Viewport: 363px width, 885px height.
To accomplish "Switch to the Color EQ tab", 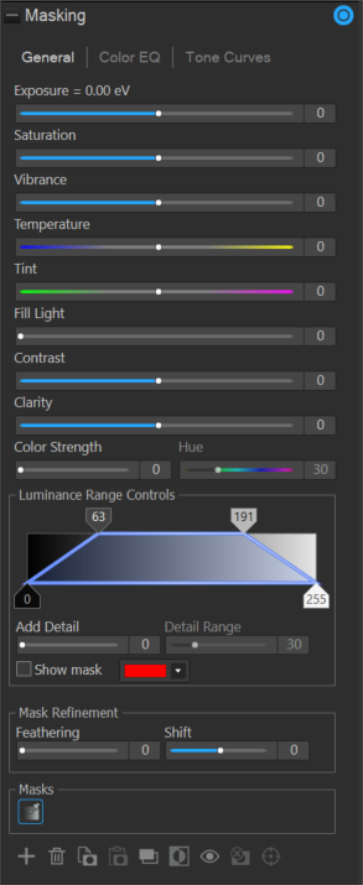I will tap(130, 58).
